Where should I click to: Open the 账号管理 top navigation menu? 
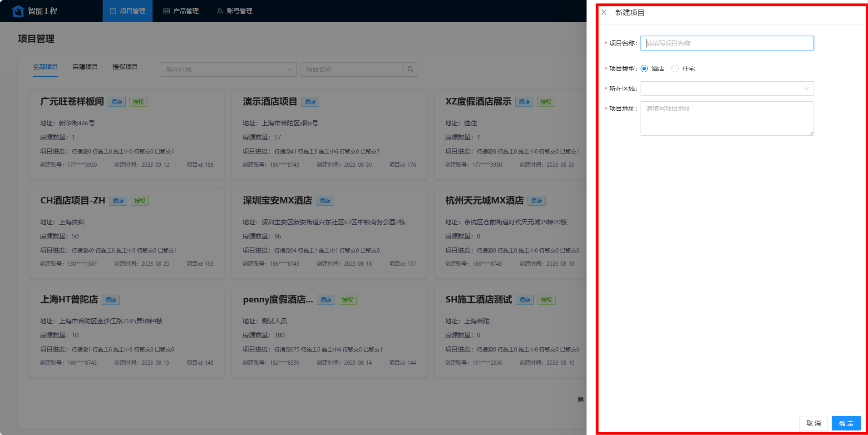tap(235, 11)
